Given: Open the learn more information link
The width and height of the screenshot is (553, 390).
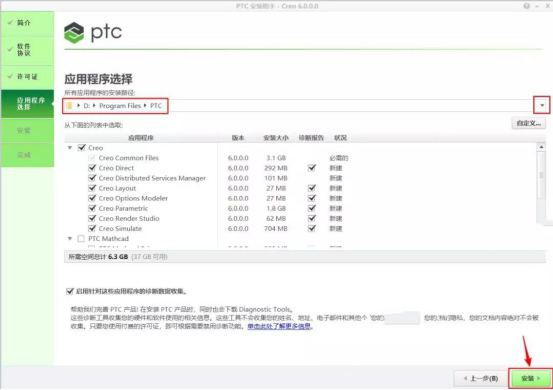Looking at the screenshot, I should [x=279, y=326].
